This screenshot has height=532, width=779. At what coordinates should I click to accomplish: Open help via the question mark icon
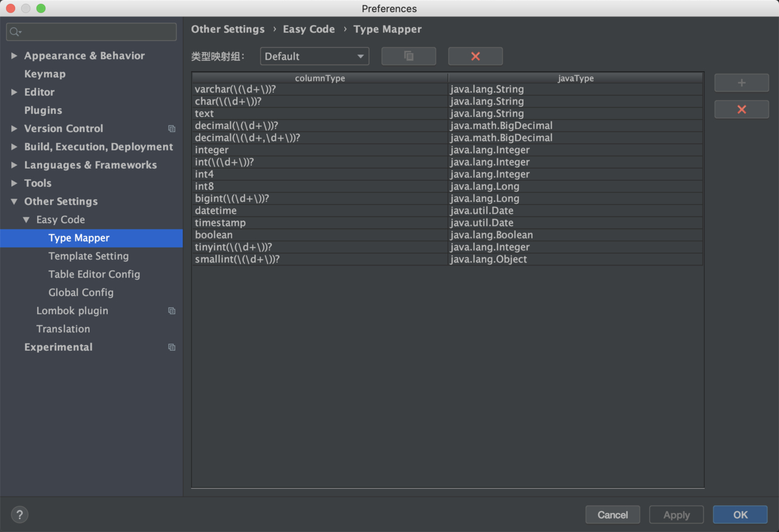[x=19, y=514]
